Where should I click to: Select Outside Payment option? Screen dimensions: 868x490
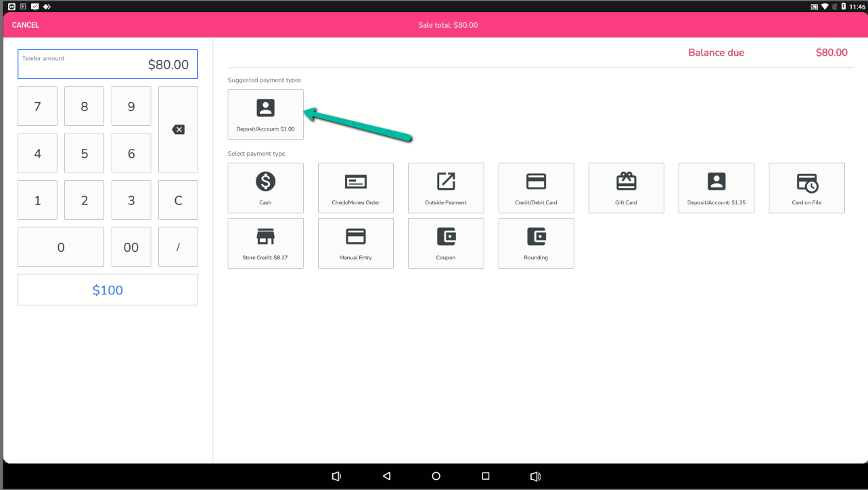point(446,188)
